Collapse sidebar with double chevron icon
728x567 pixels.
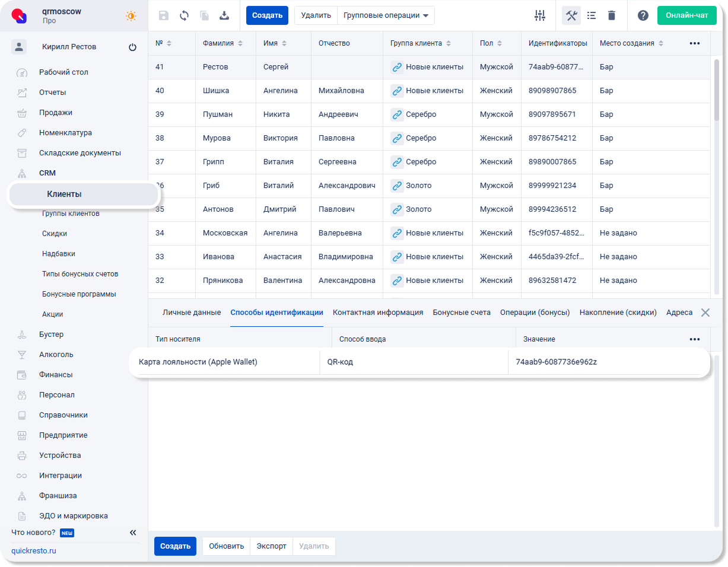click(x=133, y=533)
